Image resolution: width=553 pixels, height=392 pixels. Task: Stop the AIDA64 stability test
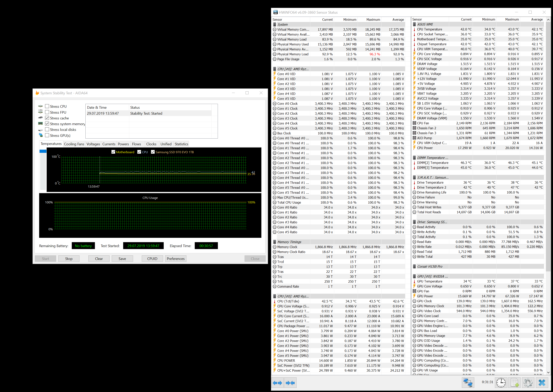[69, 259]
